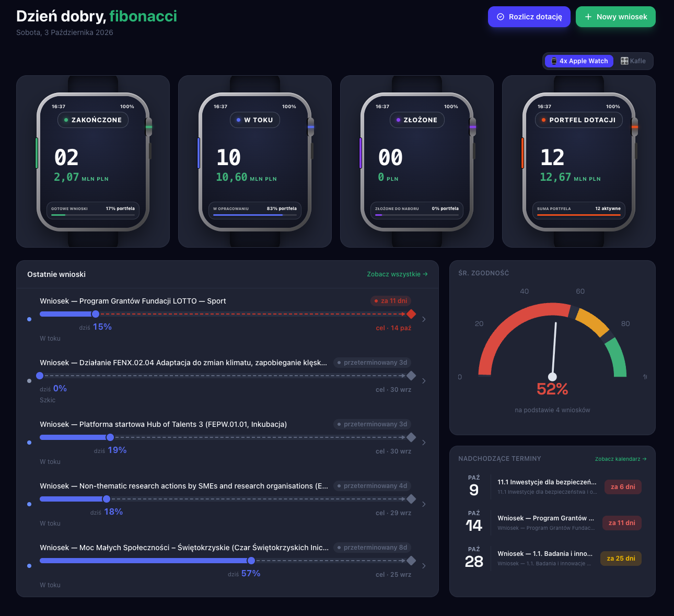Screen dimensions: 674x616
Task: Click the 19% progress handle, Hub of Talents
Action: pyautogui.click(x=110, y=437)
